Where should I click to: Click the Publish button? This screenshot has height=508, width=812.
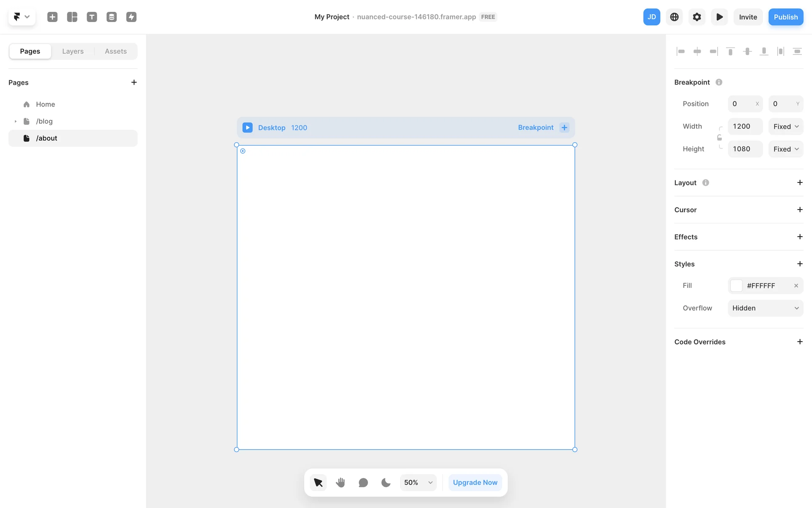coord(785,17)
